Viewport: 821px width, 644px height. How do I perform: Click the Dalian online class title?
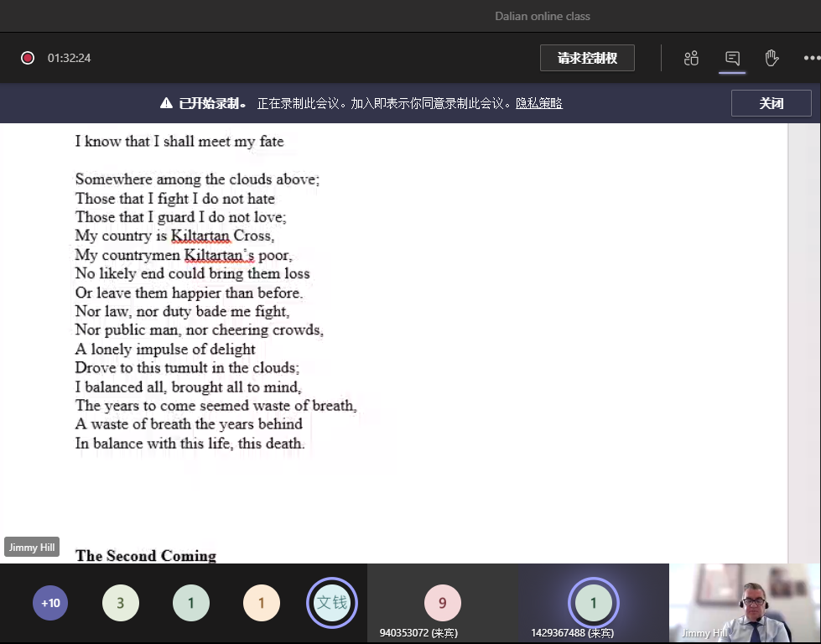pos(543,16)
